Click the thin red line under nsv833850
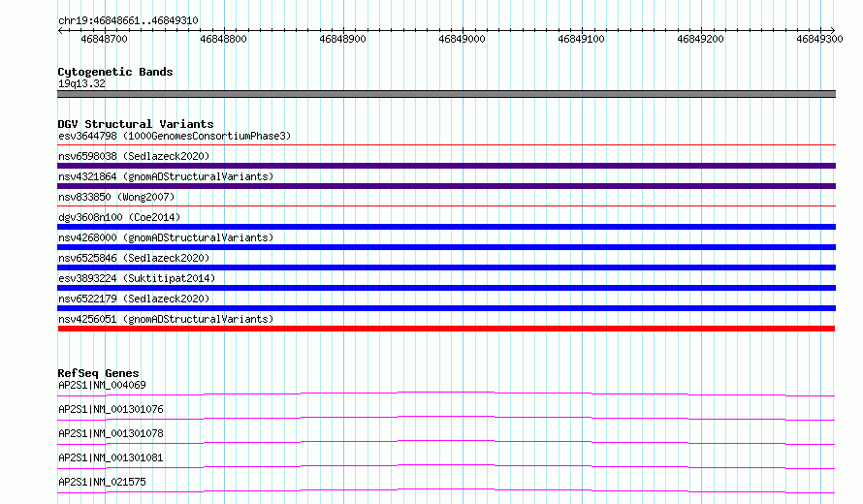This screenshot has width=863, height=504. click(446, 206)
